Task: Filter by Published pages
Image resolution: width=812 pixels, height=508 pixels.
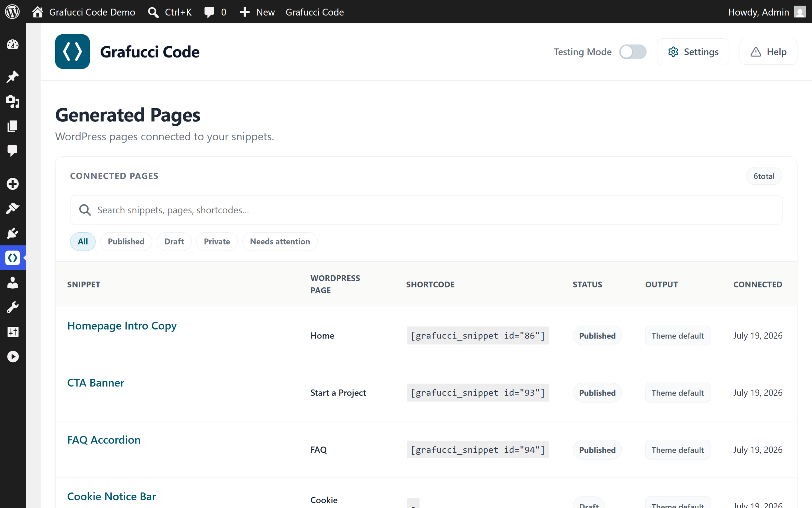Action: tap(126, 242)
